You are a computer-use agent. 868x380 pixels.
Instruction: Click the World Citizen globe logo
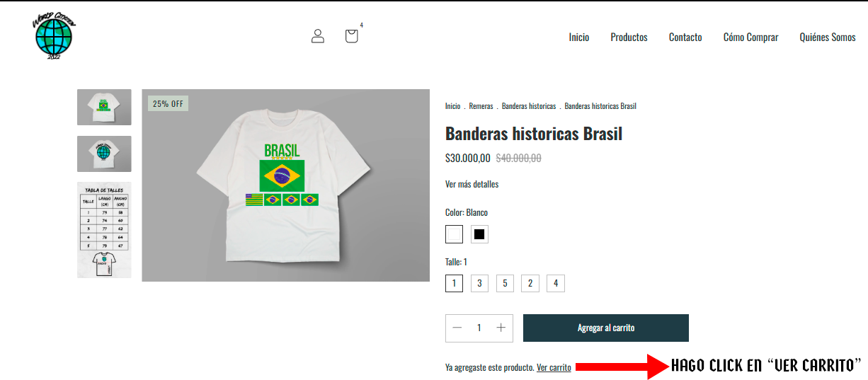[x=54, y=36]
